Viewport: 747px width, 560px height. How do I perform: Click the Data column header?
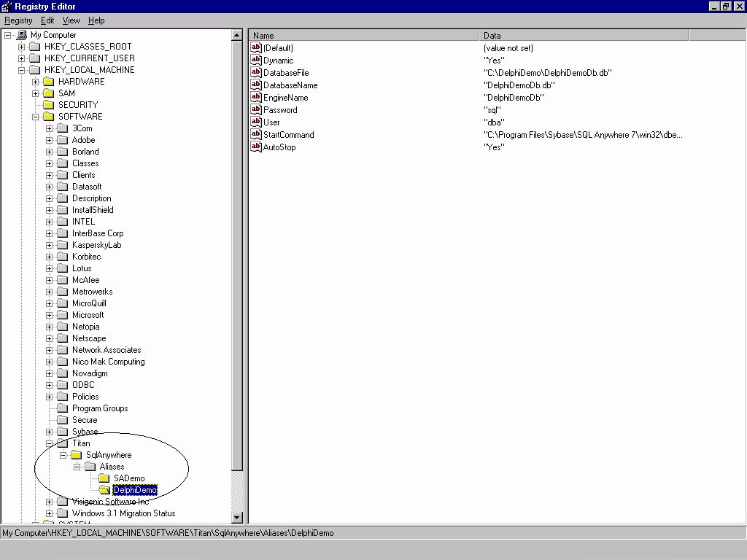pyautogui.click(x=584, y=35)
